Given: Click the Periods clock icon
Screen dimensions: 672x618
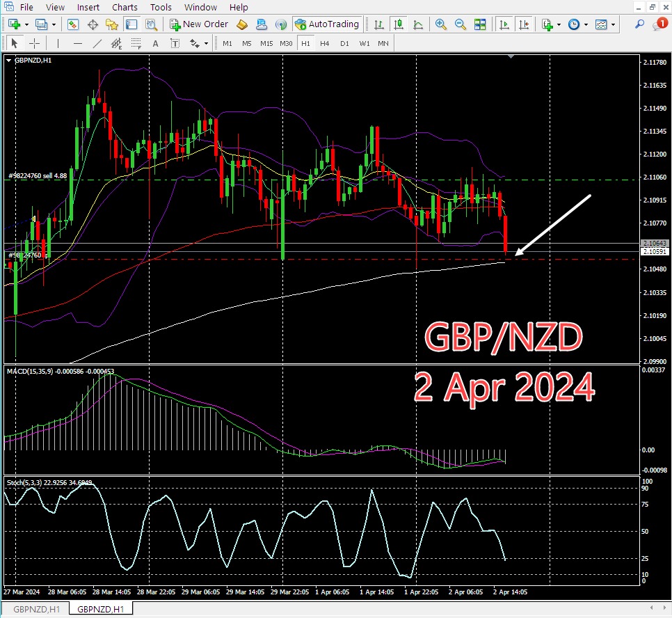Looking at the screenshot, I should click(x=574, y=24).
